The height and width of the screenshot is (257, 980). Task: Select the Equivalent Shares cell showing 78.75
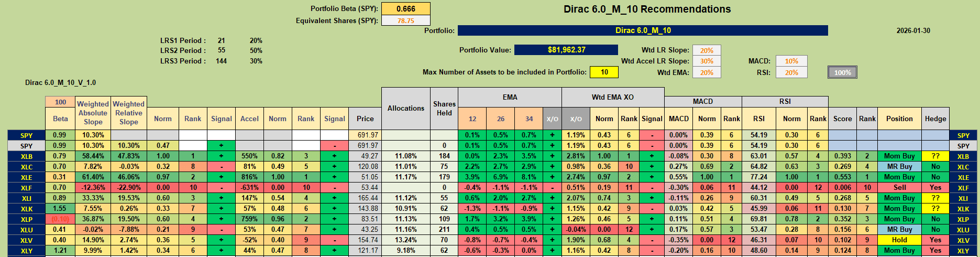coord(406,20)
